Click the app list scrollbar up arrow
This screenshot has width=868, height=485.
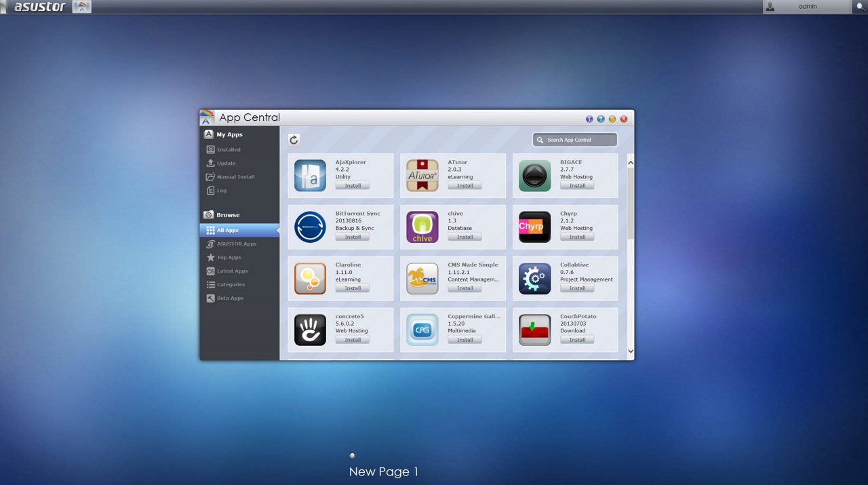pyautogui.click(x=630, y=163)
